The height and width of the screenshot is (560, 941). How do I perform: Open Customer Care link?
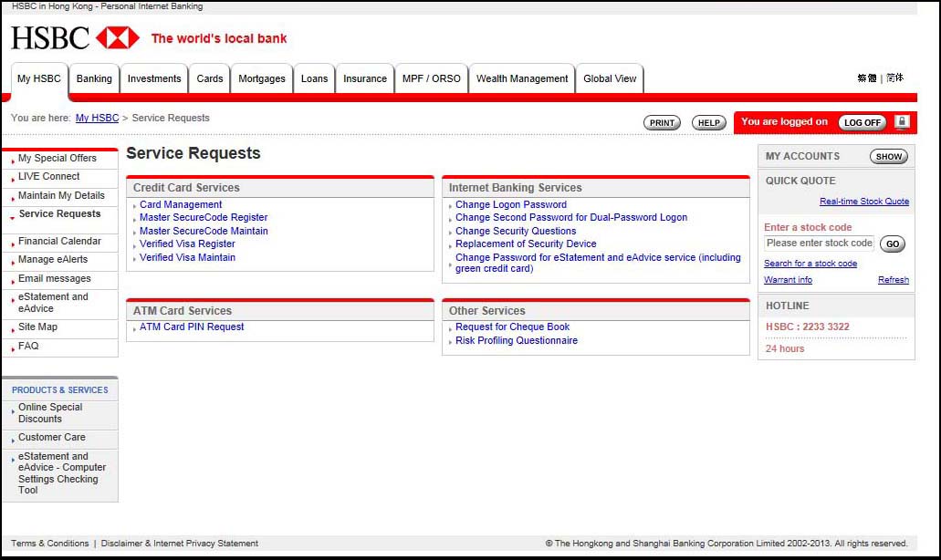tap(52, 438)
